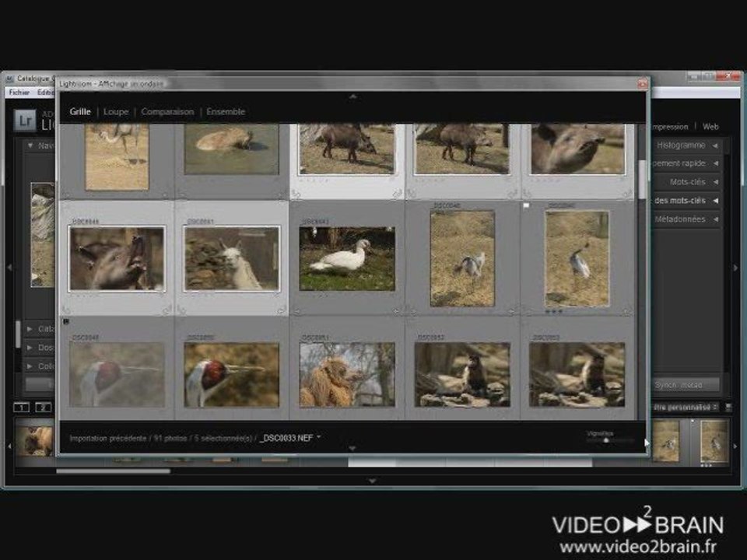Expand the Liste des mots-clés panel
The width and height of the screenshot is (747, 560).
tap(686, 201)
